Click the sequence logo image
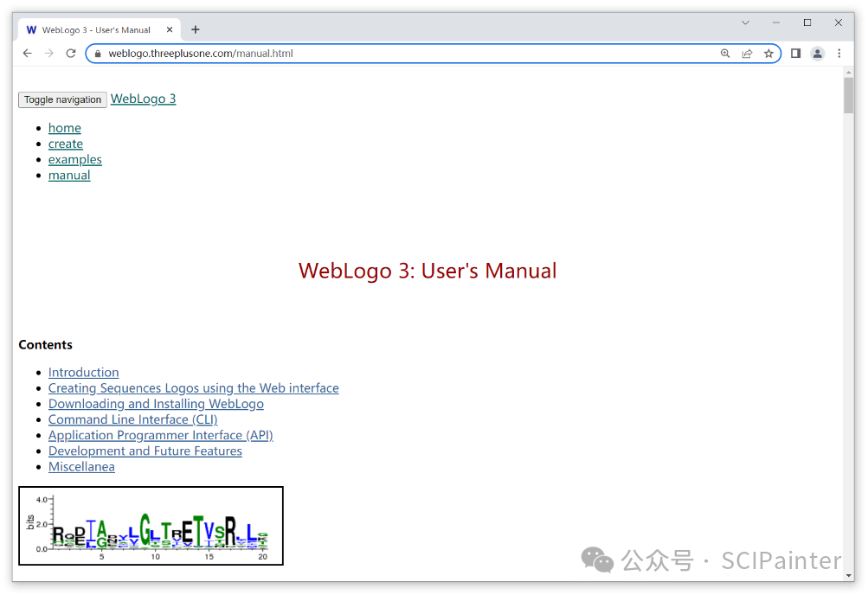868x595 pixels. (151, 526)
